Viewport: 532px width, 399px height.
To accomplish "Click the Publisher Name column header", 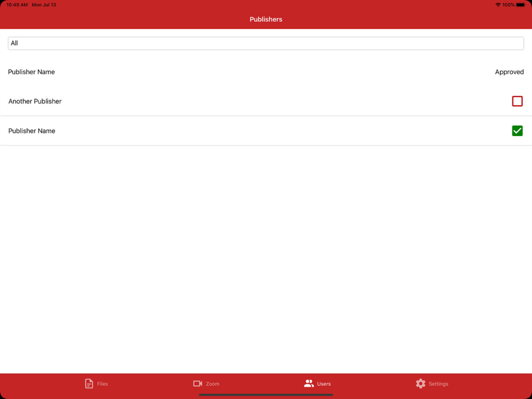I will (x=31, y=72).
